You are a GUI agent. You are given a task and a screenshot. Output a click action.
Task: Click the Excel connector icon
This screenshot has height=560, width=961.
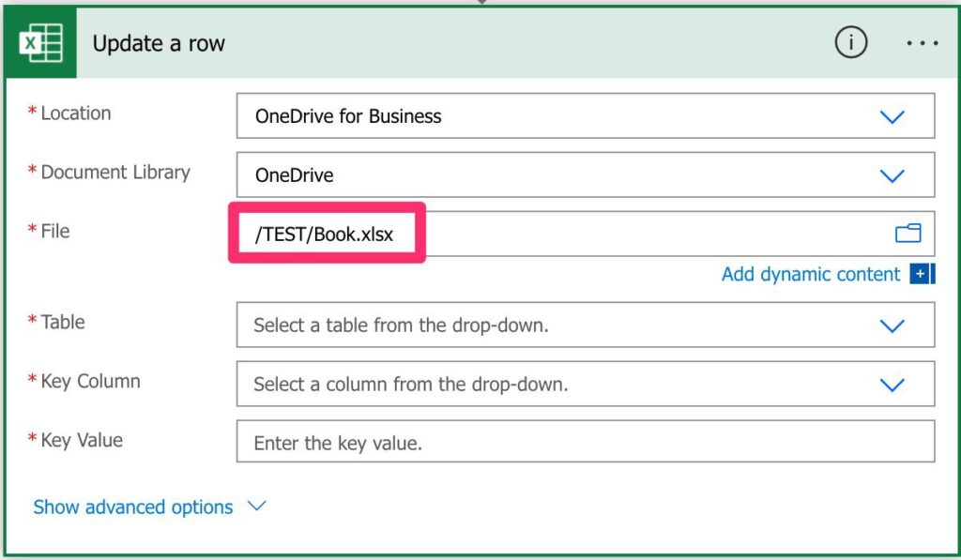[x=38, y=42]
